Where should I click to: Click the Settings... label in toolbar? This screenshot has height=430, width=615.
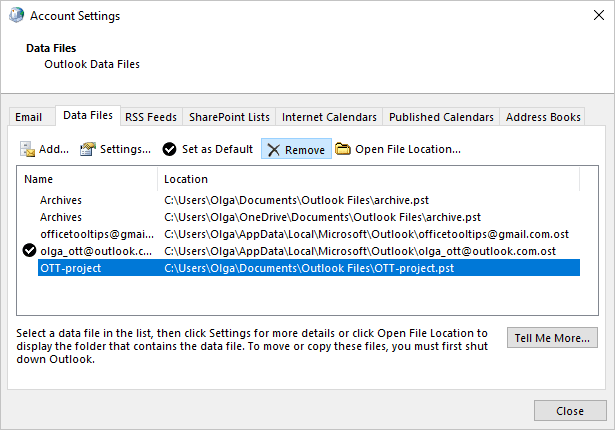[x=125, y=149]
